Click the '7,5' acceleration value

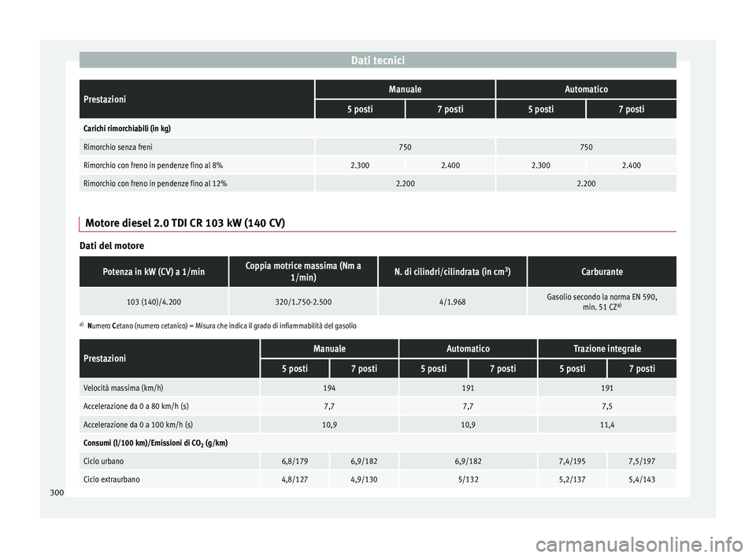pyautogui.click(x=607, y=407)
